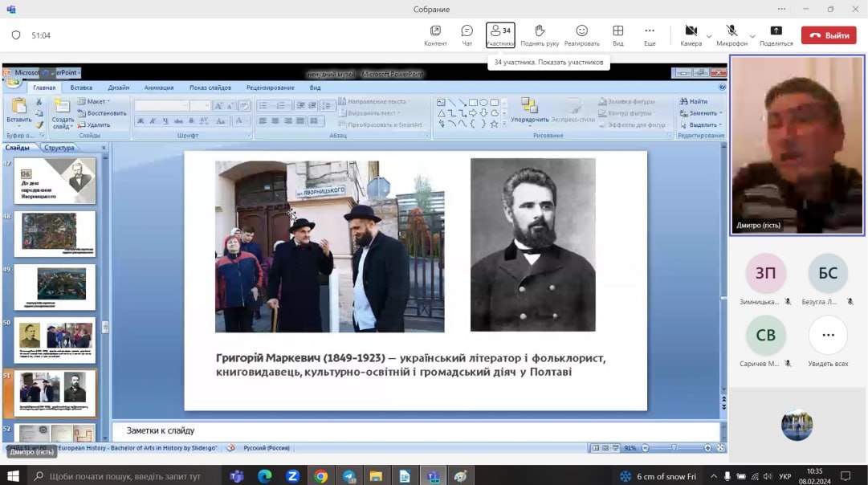
Task: Expand camera options dropdown arrow
Action: [x=709, y=36]
